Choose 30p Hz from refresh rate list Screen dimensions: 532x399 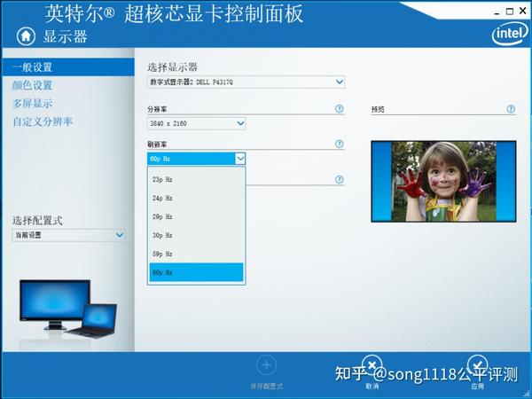(197, 235)
